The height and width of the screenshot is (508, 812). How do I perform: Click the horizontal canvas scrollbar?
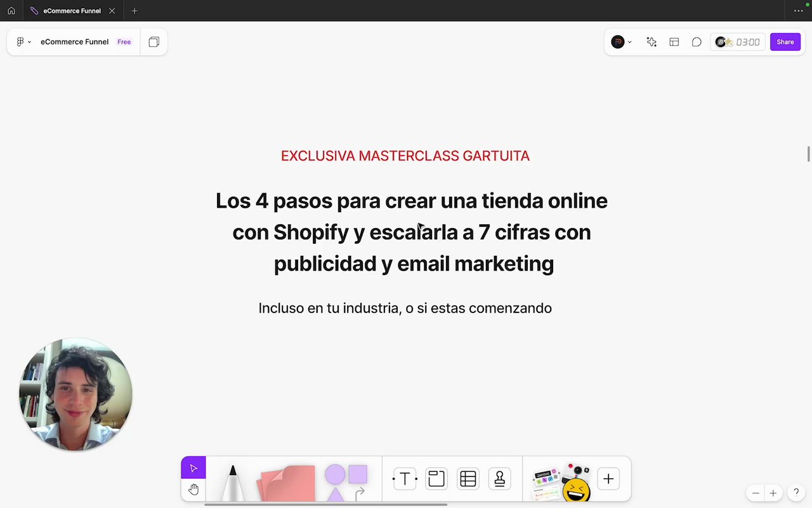[x=325, y=505]
